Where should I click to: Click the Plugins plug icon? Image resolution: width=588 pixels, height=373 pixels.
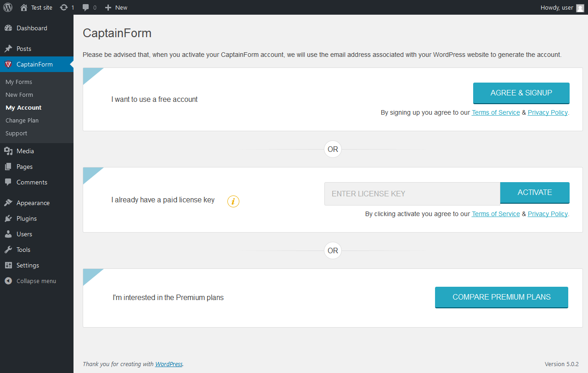coord(8,218)
